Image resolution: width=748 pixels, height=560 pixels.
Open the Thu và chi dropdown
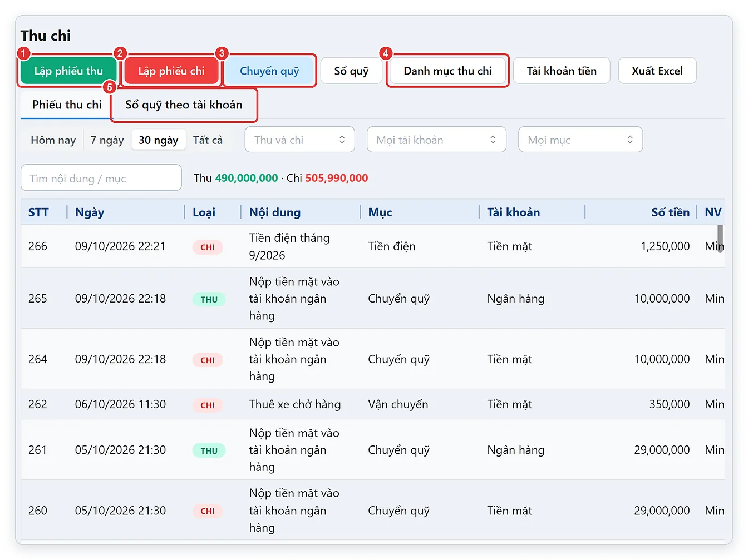[299, 140]
